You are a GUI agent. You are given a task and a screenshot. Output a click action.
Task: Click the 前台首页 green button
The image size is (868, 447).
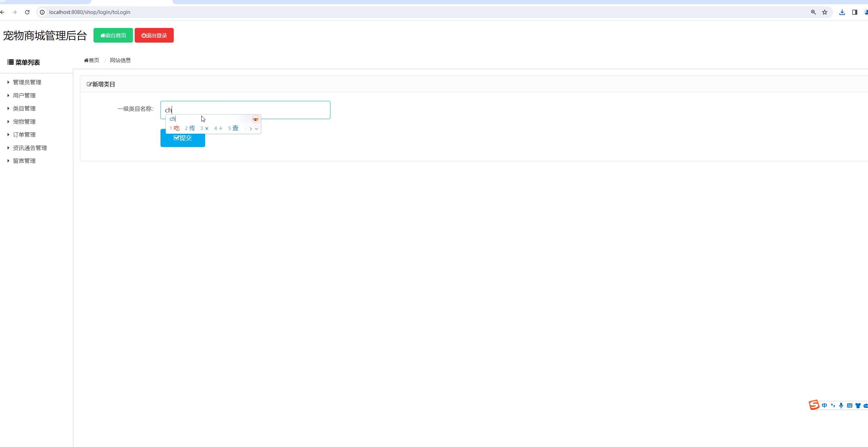point(113,35)
